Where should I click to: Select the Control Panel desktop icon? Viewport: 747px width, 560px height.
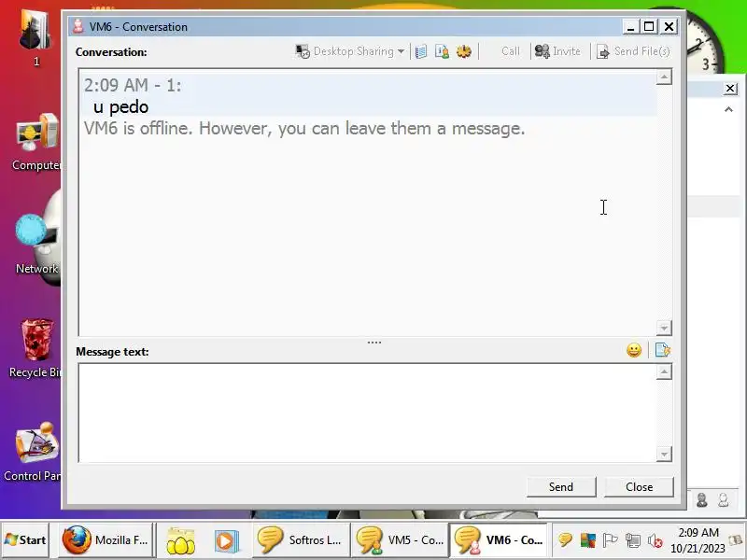pyautogui.click(x=34, y=453)
